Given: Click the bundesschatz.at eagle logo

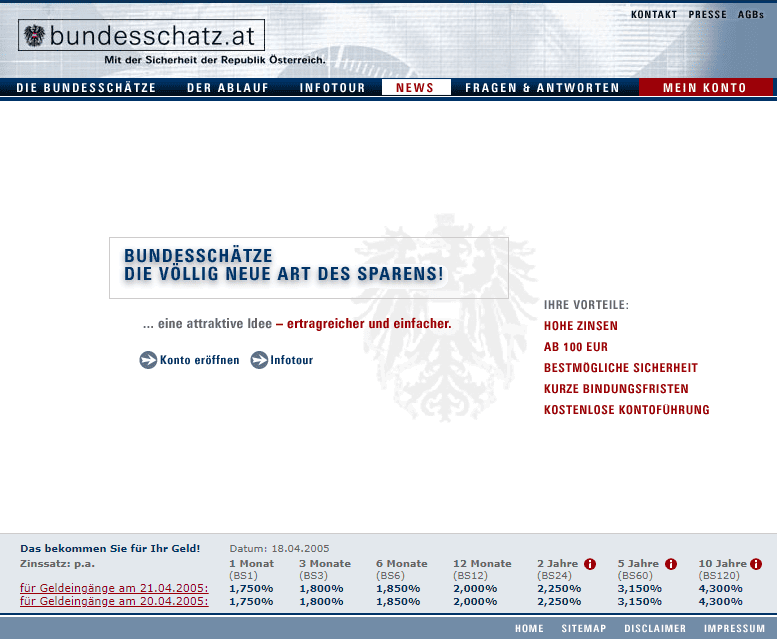Looking at the screenshot, I should point(35,36).
